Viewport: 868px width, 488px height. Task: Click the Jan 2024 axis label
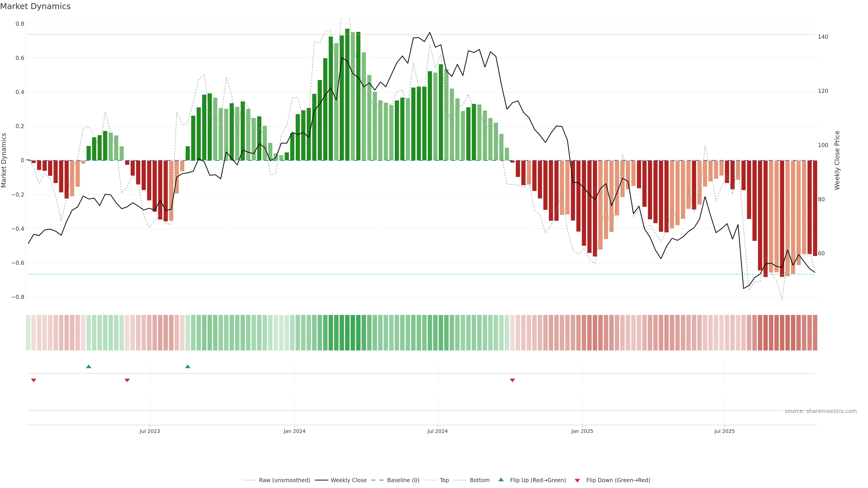pyautogui.click(x=294, y=431)
